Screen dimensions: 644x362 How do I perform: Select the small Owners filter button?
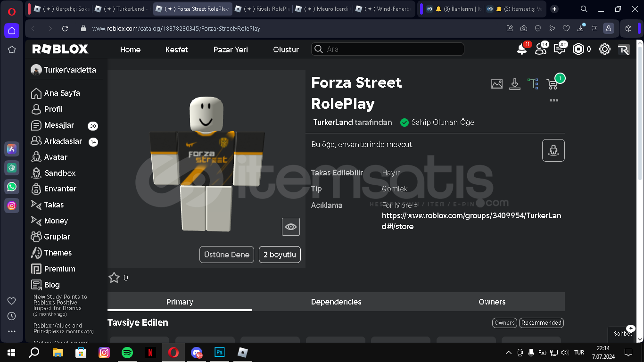pyautogui.click(x=504, y=323)
